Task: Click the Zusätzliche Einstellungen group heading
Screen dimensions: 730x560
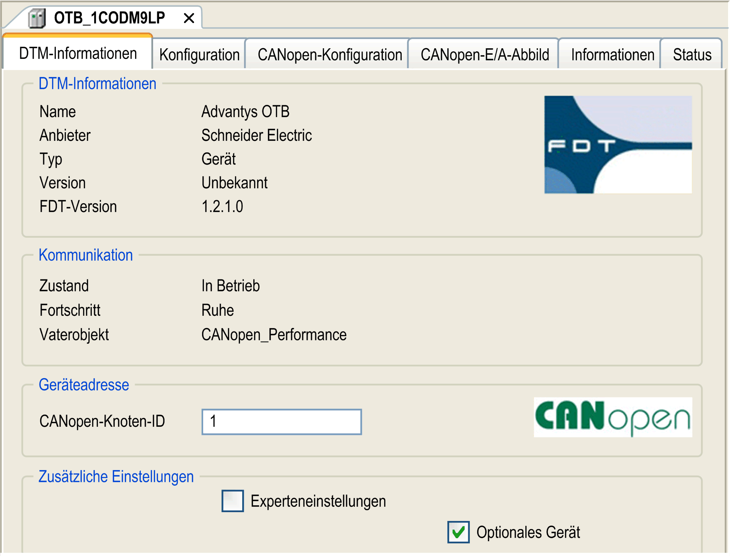Action: tap(116, 477)
